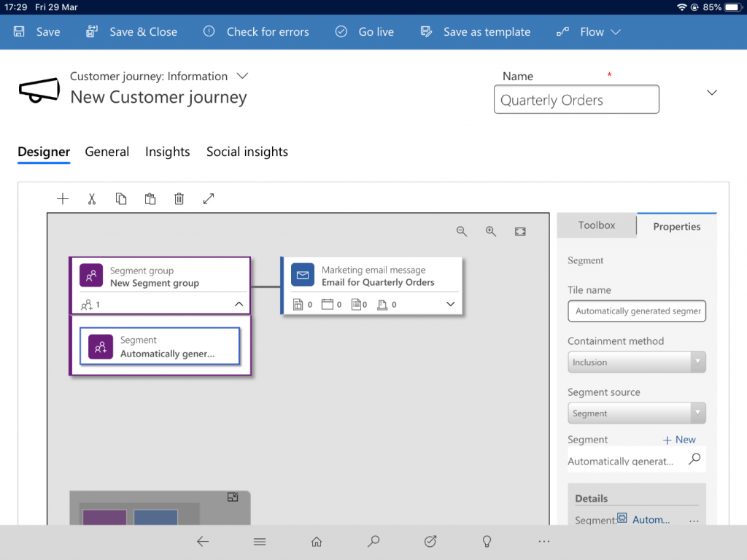
Task: Click the copy icon in designer toolbar
Action: (x=121, y=198)
